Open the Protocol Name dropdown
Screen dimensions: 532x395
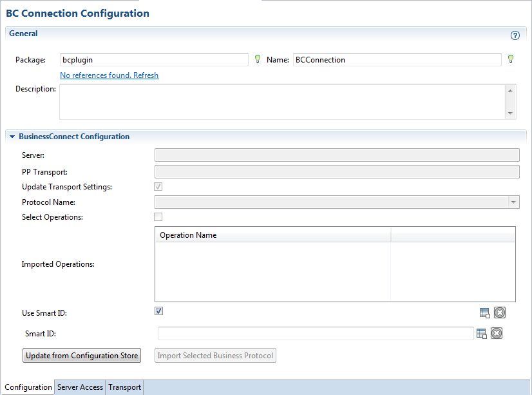tap(513, 202)
